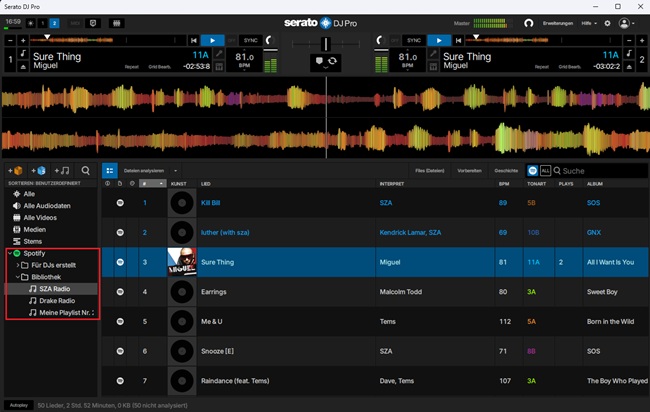Click the brightness sun icon in top bar
The height and width of the screenshot is (412, 650).
[x=31, y=23]
